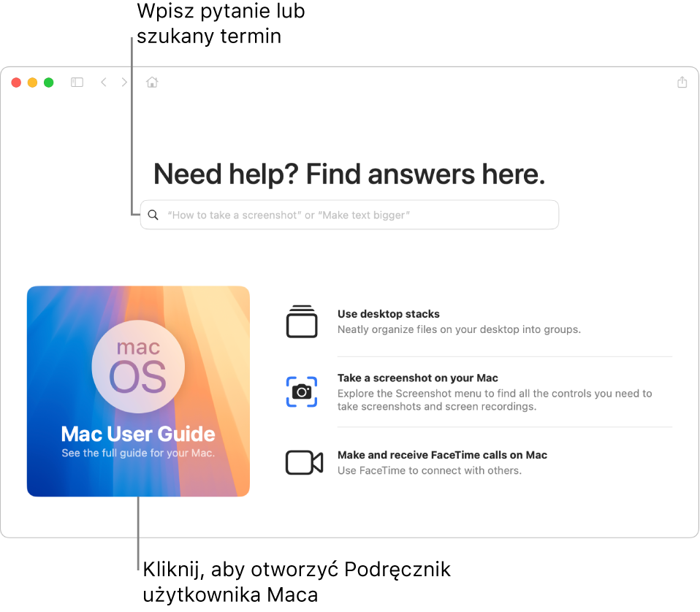Click the magnifying glass search icon

pyautogui.click(x=153, y=215)
